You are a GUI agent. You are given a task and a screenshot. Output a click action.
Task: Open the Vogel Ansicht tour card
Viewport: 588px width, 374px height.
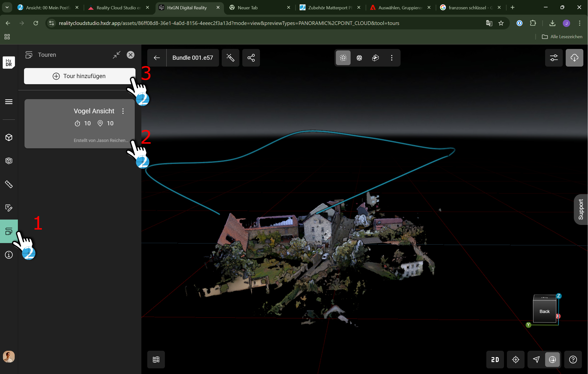pos(80,124)
